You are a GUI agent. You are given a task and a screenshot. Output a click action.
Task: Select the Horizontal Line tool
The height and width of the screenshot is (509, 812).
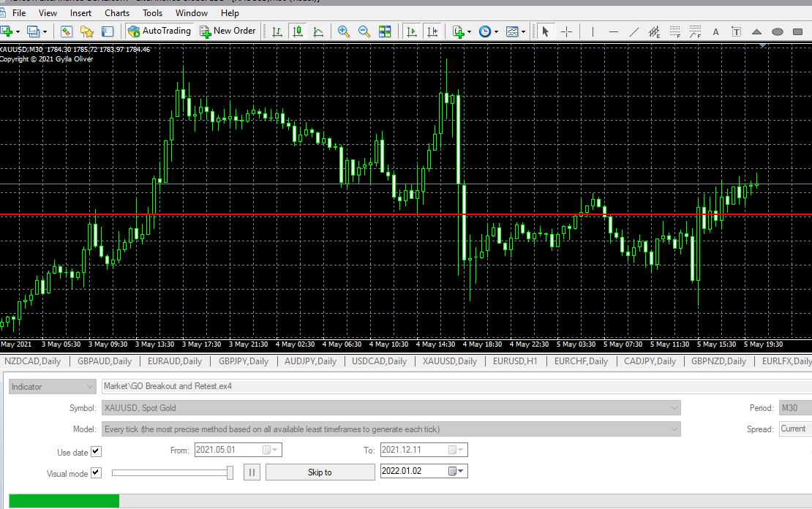click(x=614, y=31)
